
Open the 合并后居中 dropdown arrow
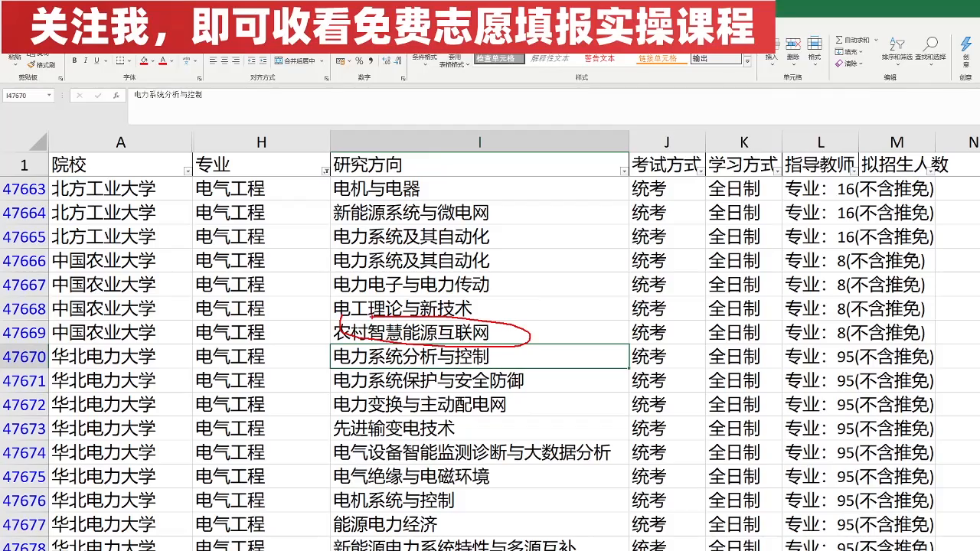coord(322,60)
